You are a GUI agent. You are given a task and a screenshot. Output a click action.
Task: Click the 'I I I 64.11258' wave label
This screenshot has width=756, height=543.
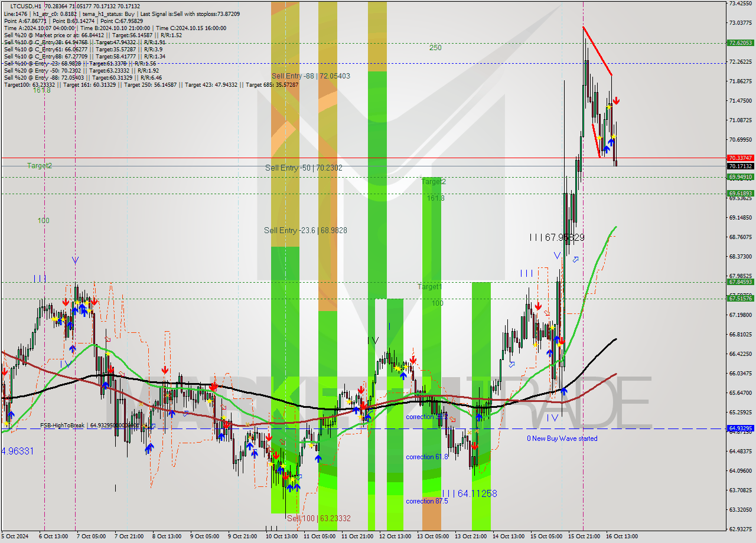click(x=470, y=493)
